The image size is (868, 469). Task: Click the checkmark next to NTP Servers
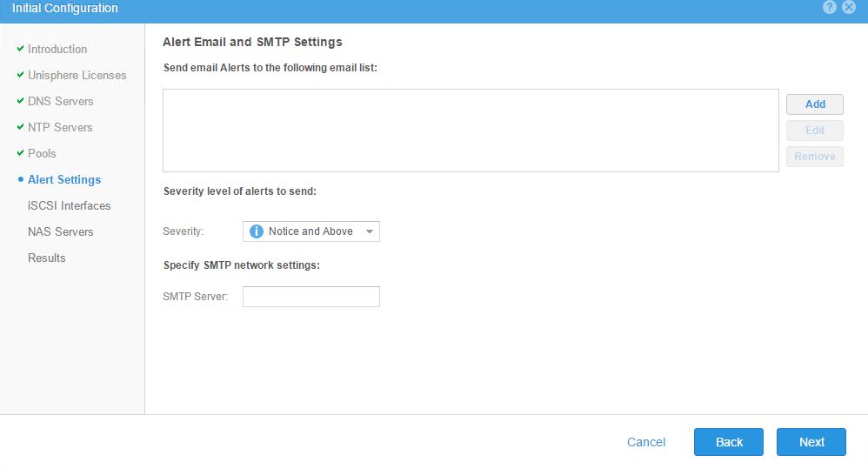click(20, 127)
